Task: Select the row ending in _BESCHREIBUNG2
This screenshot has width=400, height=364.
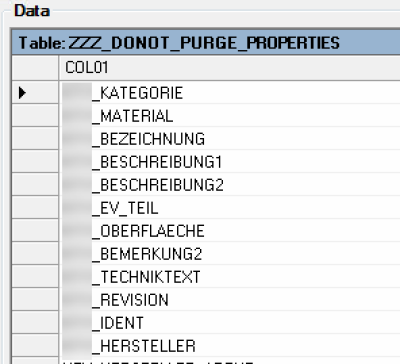Action: pos(230,184)
